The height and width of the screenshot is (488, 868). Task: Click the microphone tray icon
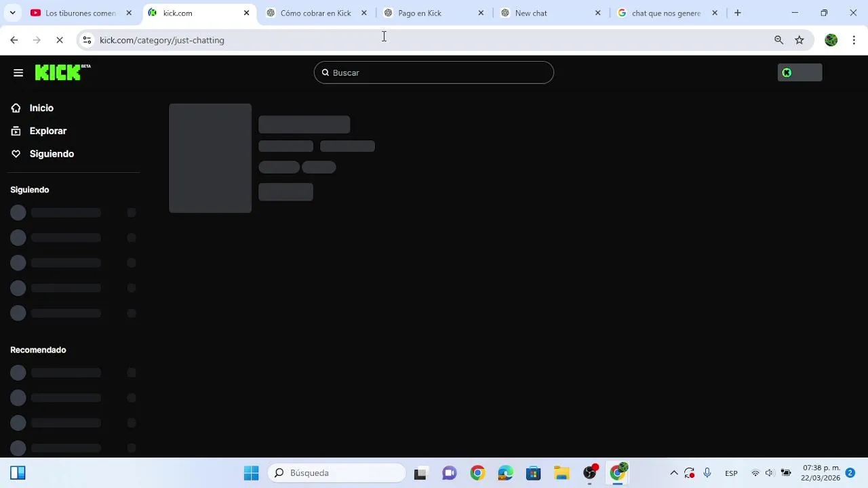click(x=707, y=473)
